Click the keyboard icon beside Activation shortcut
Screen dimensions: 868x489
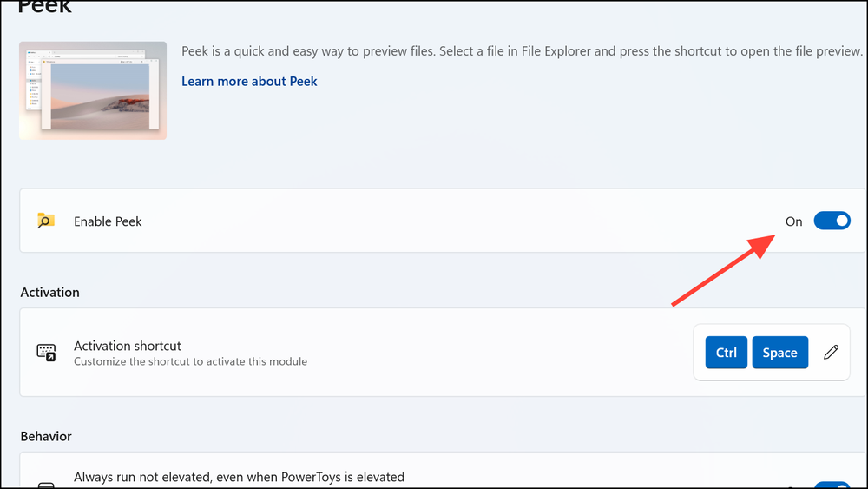[46, 352]
